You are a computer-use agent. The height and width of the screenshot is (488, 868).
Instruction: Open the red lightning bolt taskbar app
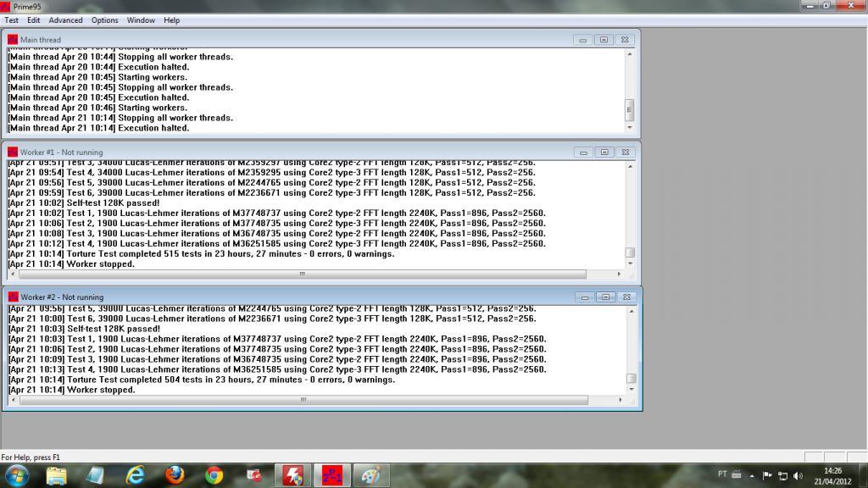(x=292, y=475)
